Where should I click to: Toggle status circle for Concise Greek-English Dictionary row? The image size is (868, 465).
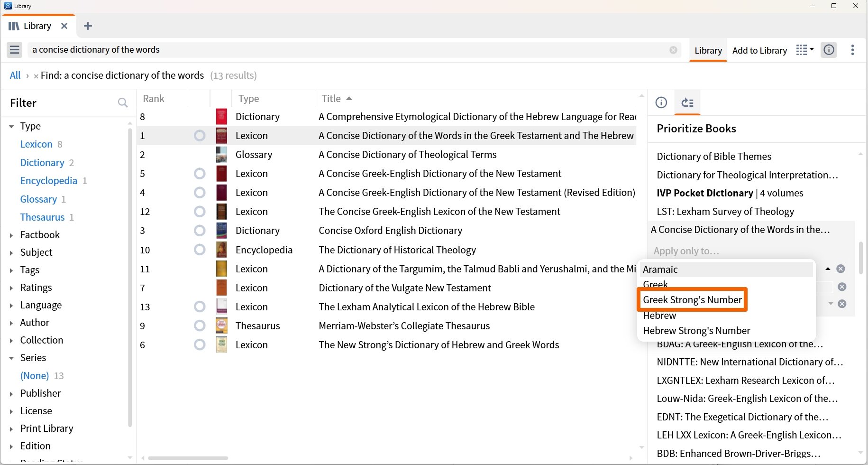click(x=200, y=174)
